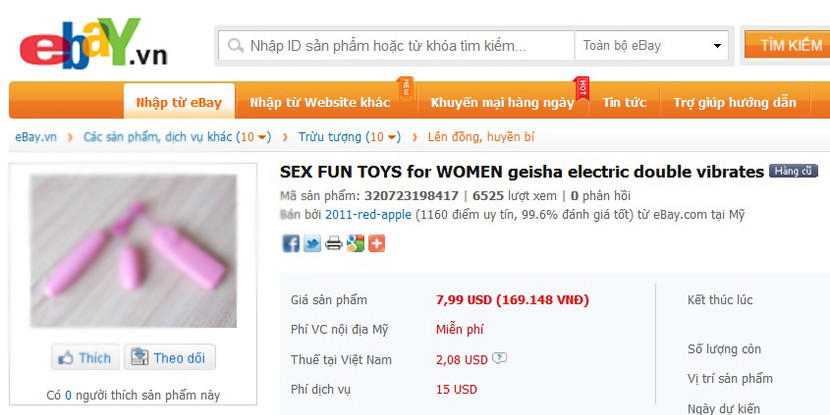
Task: Switch to Nhập từ Website khác tab
Action: tap(320, 102)
